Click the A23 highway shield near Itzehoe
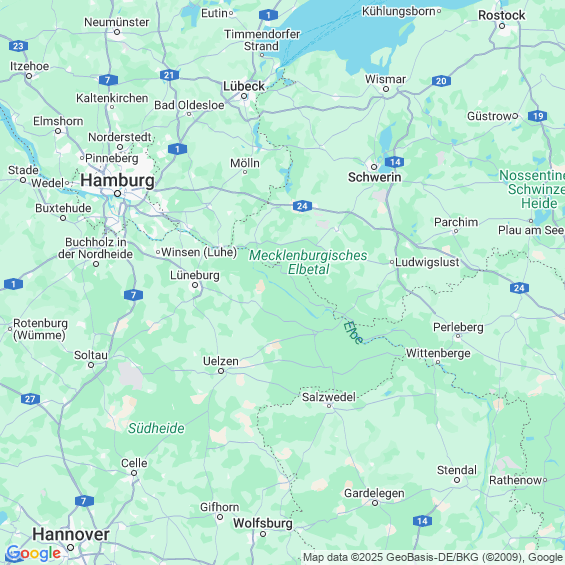This screenshot has width=565, height=565. [18, 46]
